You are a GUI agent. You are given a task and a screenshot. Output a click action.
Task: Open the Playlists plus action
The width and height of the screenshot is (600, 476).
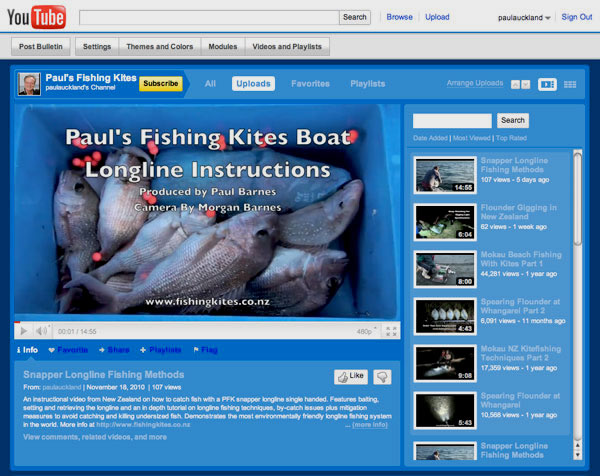(x=160, y=350)
